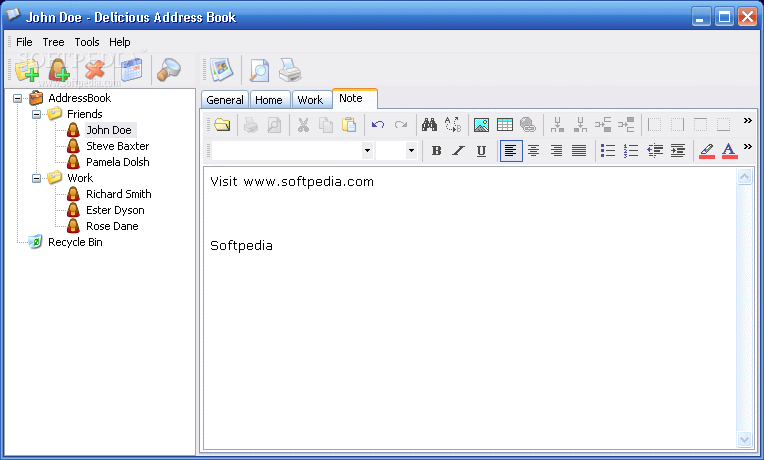
Task: Click the numbered list icon
Action: coord(631,151)
